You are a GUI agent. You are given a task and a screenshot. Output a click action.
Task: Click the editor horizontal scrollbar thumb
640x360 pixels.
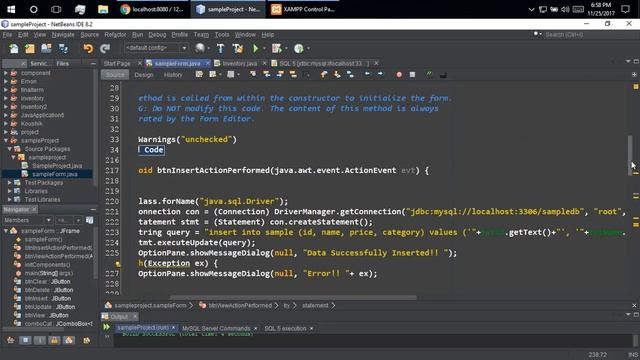[293, 298]
